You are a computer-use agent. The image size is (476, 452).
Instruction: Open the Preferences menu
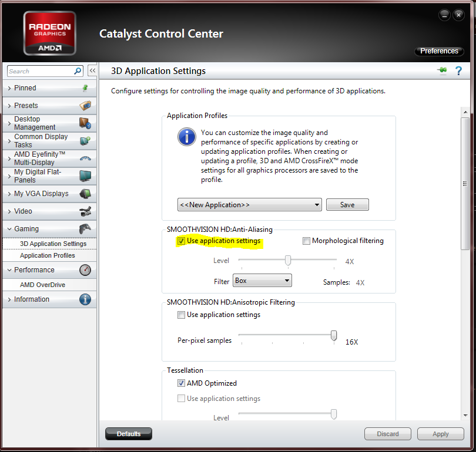point(439,51)
